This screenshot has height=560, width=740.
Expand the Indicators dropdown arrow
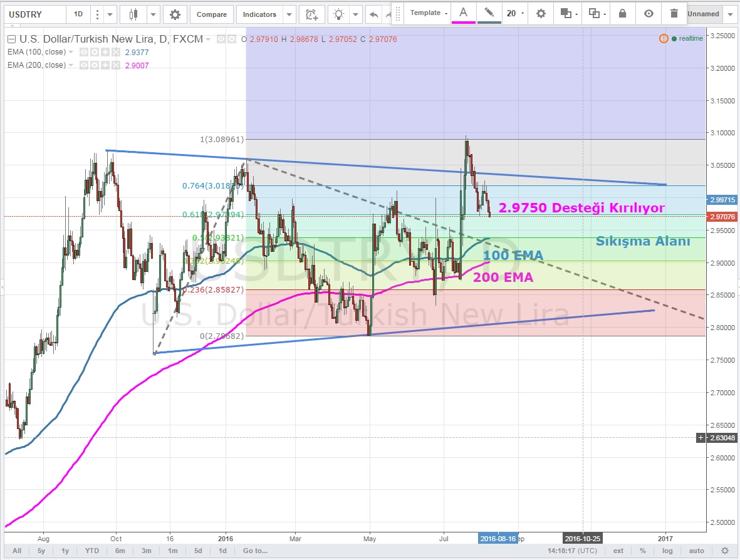tap(289, 14)
